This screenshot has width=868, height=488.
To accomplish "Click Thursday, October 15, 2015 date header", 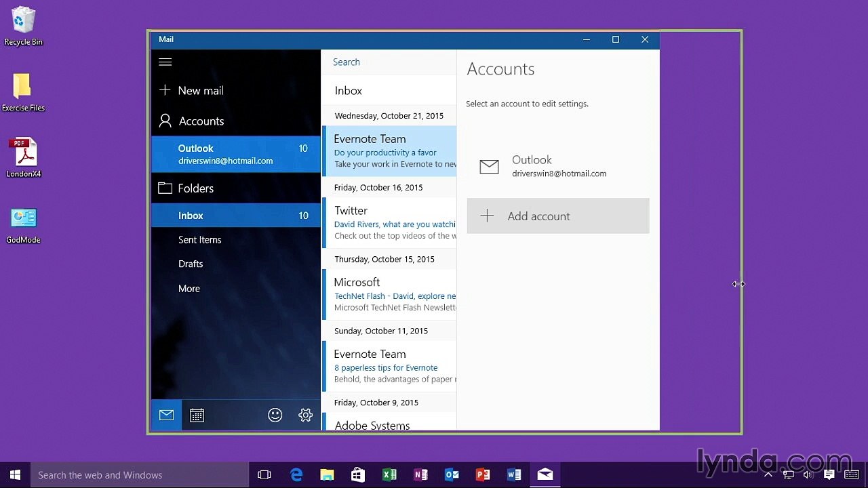I will tap(384, 260).
